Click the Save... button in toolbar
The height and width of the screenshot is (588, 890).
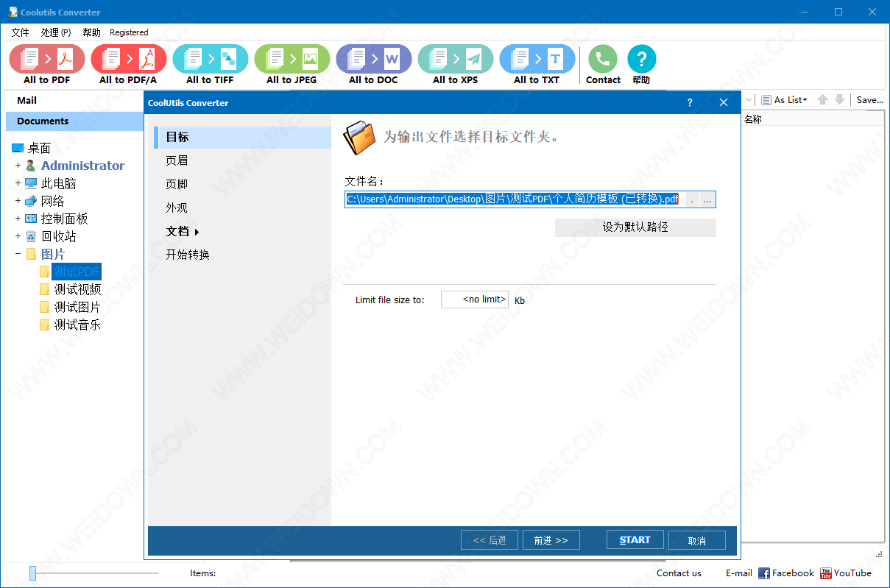point(869,99)
